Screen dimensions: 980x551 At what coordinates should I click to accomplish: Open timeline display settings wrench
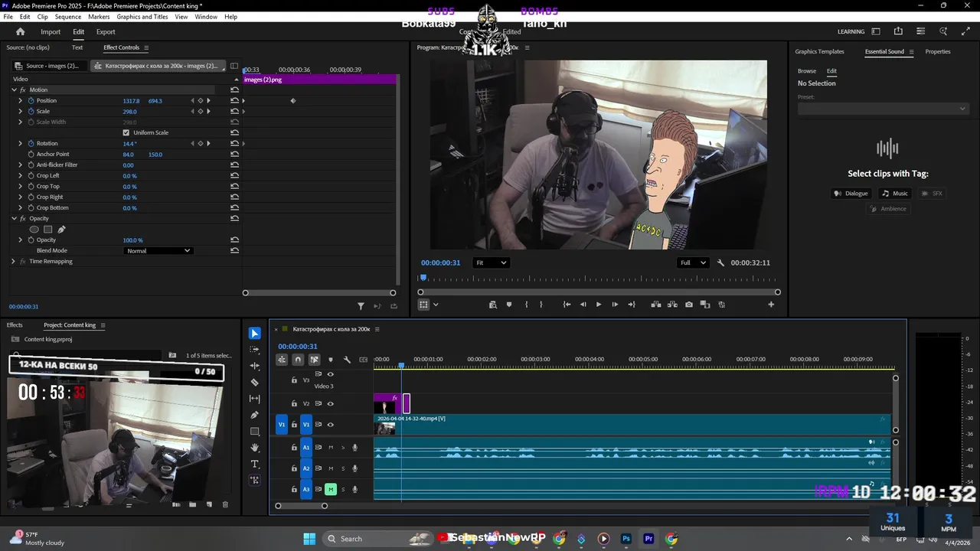[x=347, y=360]
